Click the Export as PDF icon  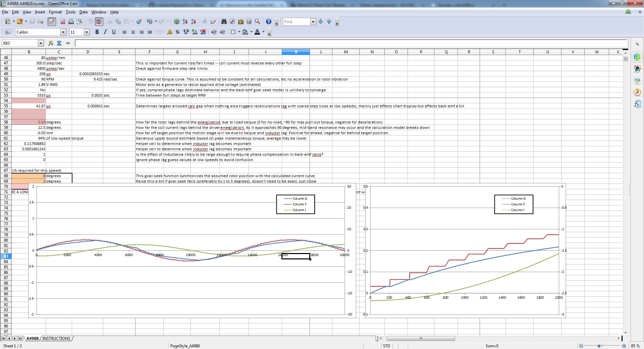point(63,22)
